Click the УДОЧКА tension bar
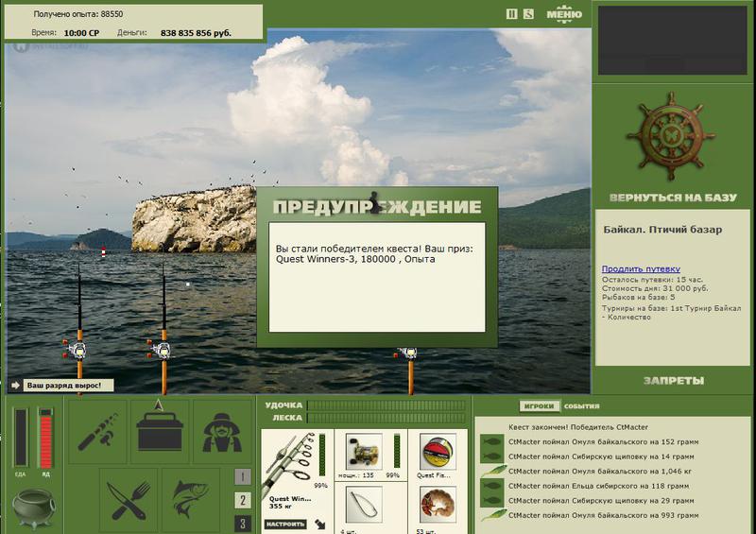756x534 pixels. pos(387,405)
